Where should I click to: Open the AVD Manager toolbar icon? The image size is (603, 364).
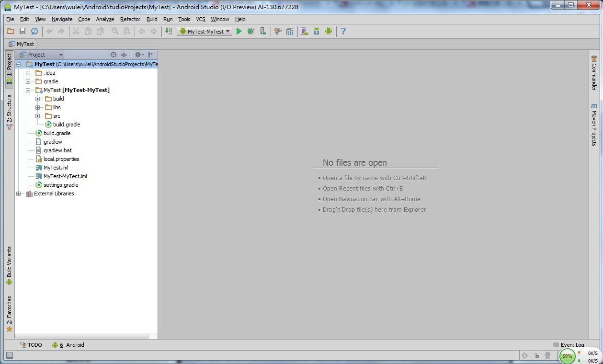[304, 31]
